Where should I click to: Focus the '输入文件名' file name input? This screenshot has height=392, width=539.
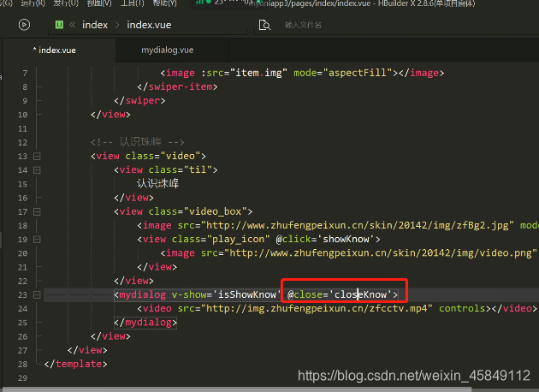click(x=303, y=25)
